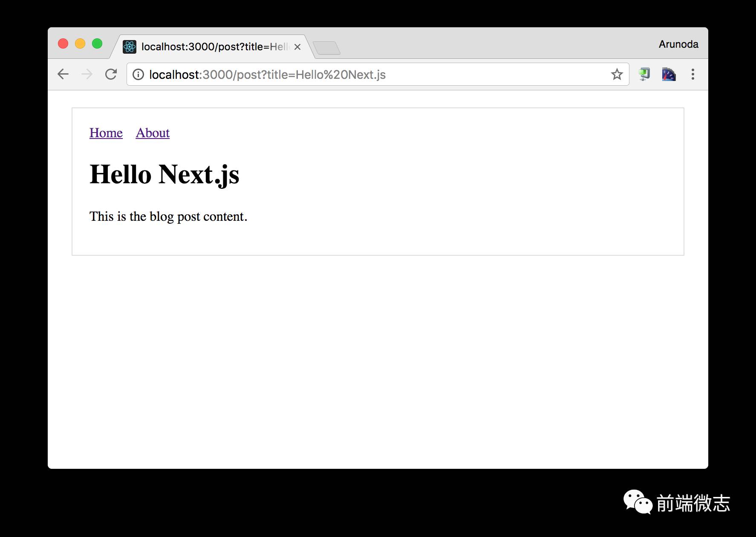
Task: Maximize the window with the green button
Action: (97, 43)
